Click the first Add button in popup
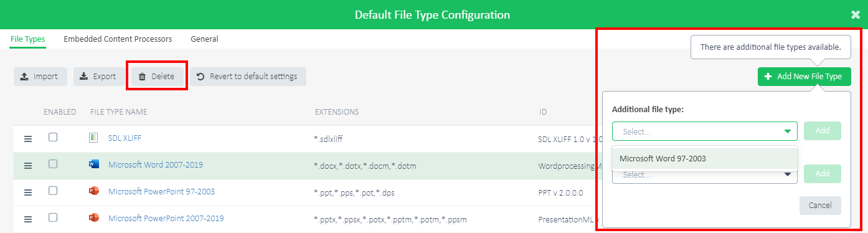 pos(823,131)
